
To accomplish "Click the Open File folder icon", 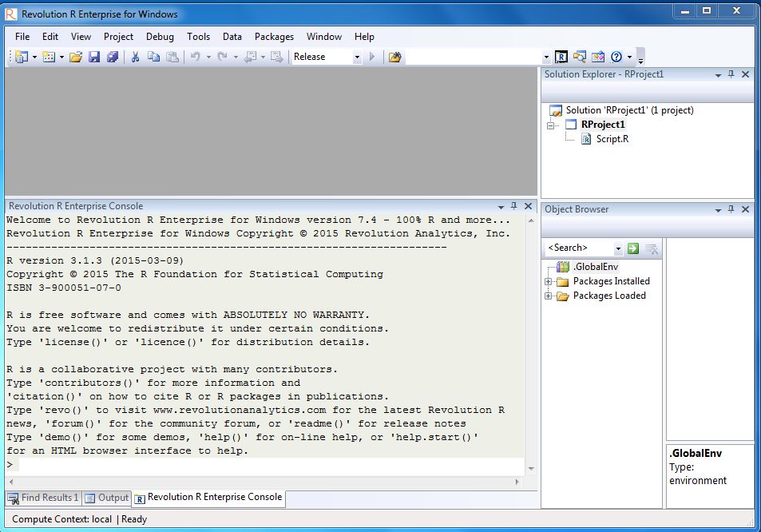I will pos(76,57).
